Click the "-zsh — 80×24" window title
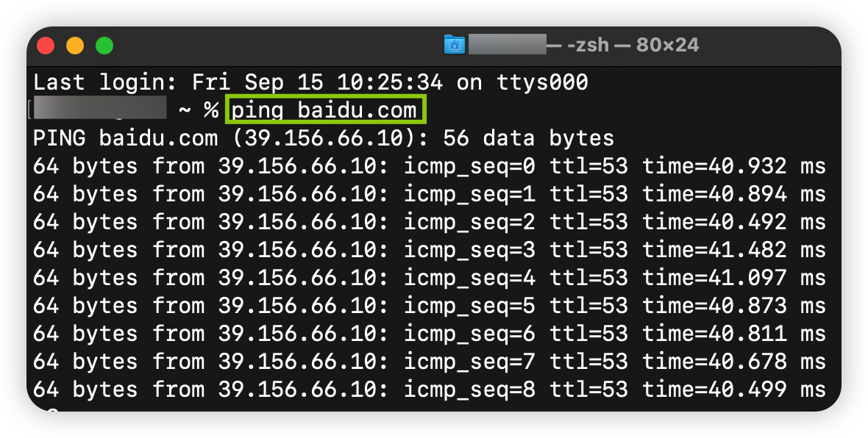The height and width of the screenshot is (438, 868). click(x=633, y=46)
